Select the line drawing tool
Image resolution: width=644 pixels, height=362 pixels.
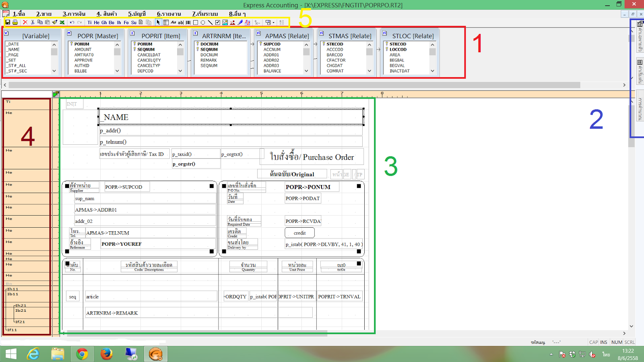pos(210,23)
